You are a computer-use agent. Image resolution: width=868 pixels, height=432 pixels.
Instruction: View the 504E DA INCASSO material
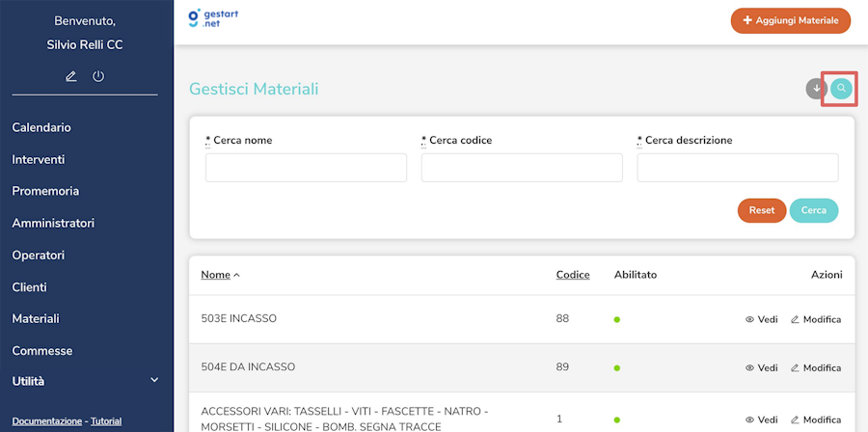tap(761, 367)
